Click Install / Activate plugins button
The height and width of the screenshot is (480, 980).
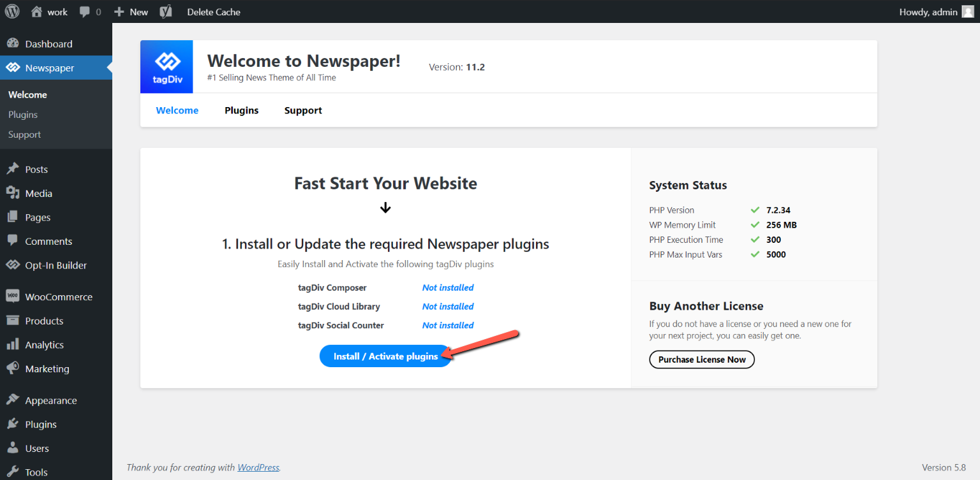[x=385, y=356]
